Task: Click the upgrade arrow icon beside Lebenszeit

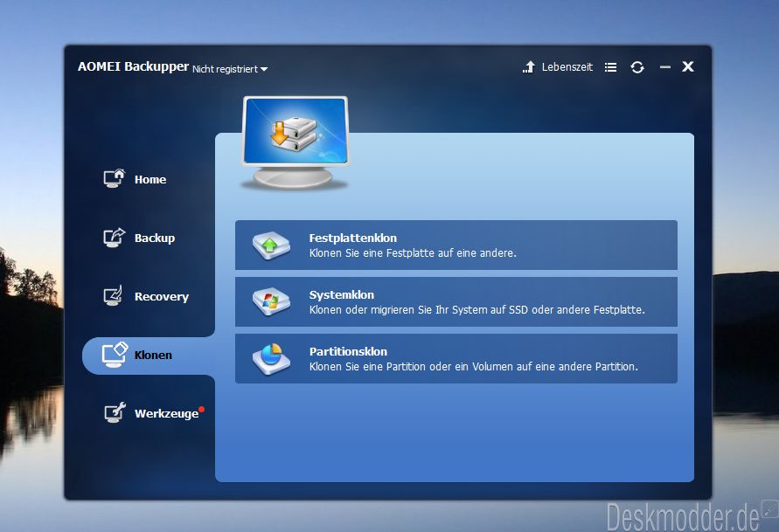Action: click(x=529, y=66)
